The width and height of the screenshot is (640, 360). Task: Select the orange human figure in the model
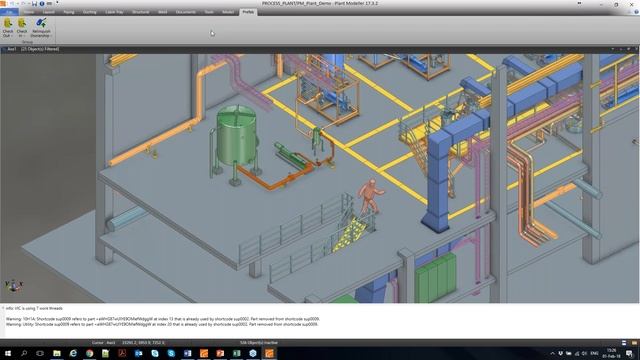click(x=370, y=196)
